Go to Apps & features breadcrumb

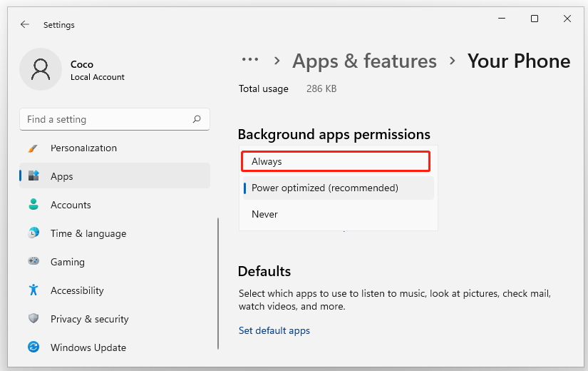tap(364, 61)
